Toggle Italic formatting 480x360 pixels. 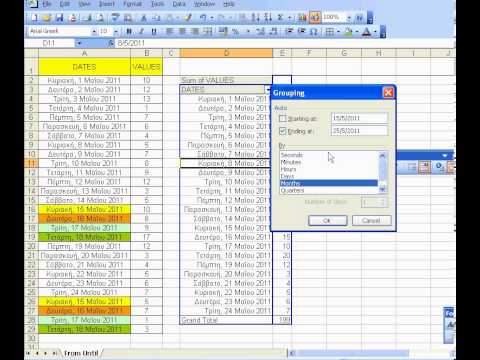(141, 32)
